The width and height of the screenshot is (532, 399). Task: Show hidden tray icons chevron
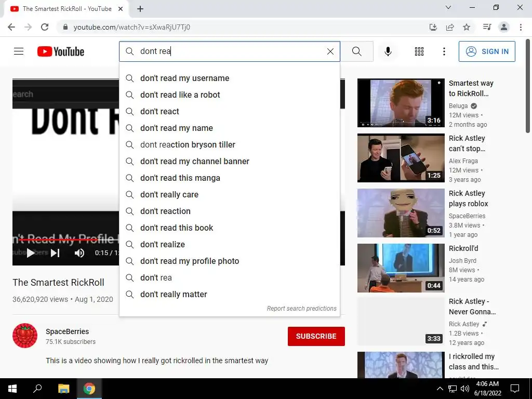tap(440, 389)
